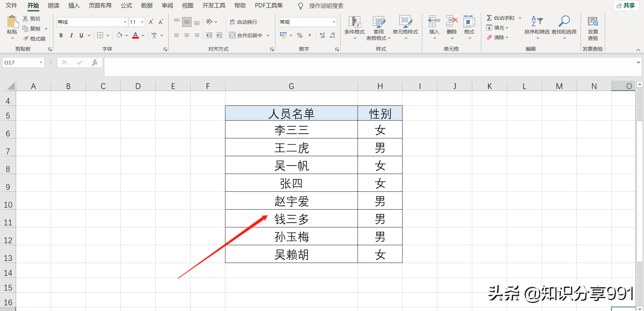This screenshot has height=311, width=644.
Task: Activate the Format Painter brush
Action: click(x=25, y=39)
